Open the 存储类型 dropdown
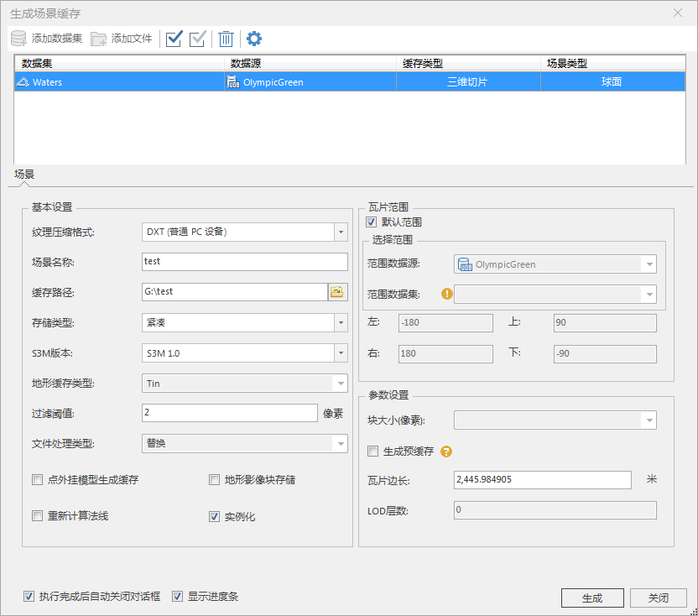Screen dimensions: 698x616 341,322
